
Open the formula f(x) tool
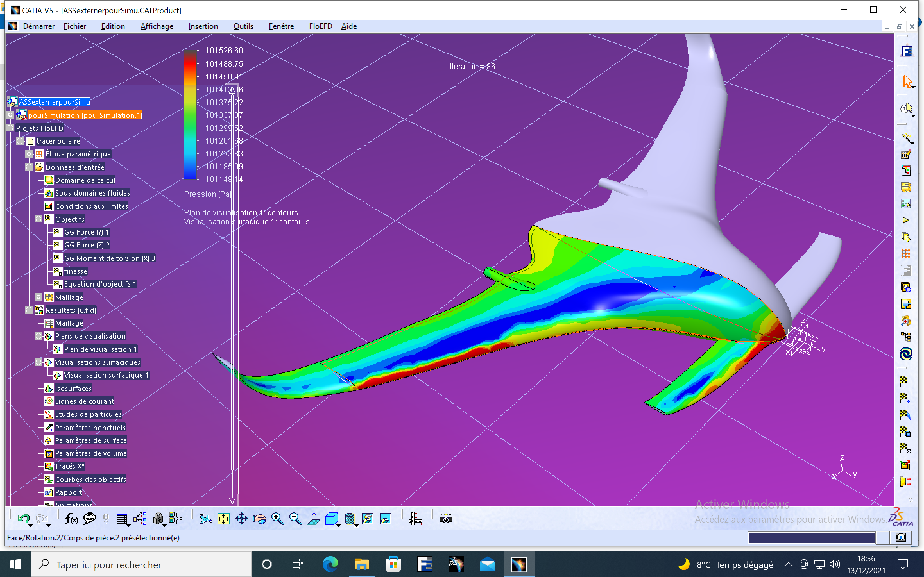72,518
